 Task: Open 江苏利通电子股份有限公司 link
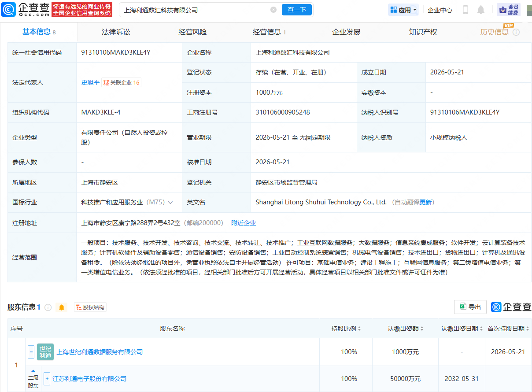tap(89, 379)
